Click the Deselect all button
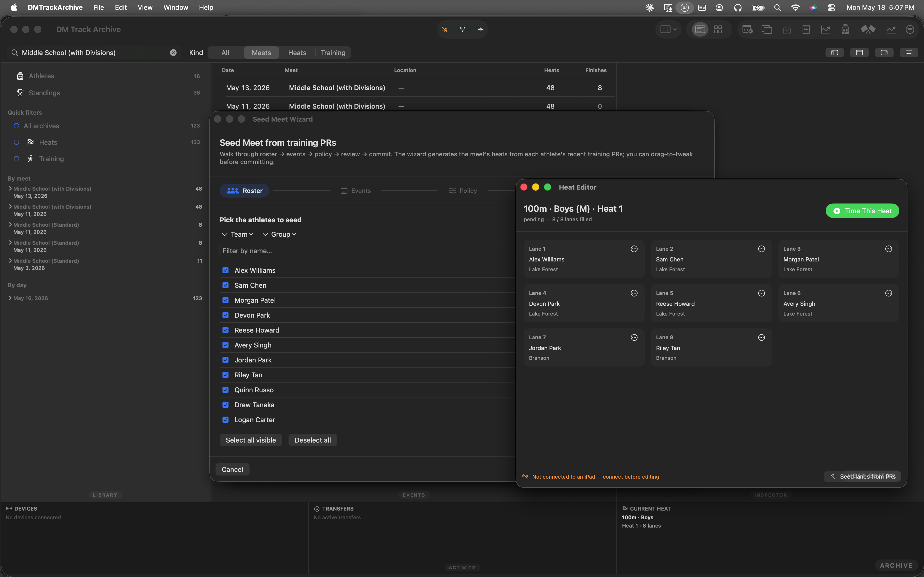 pos(313,440)
